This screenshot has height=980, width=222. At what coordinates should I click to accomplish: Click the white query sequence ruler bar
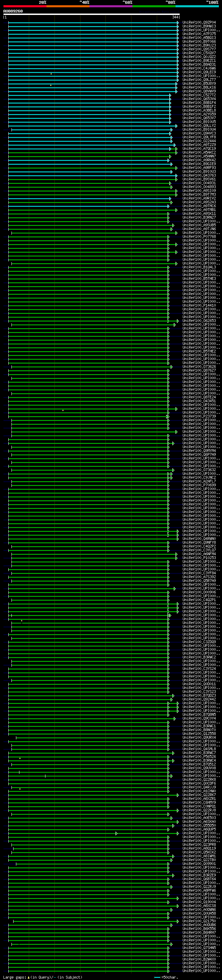[x=92, y=14]
